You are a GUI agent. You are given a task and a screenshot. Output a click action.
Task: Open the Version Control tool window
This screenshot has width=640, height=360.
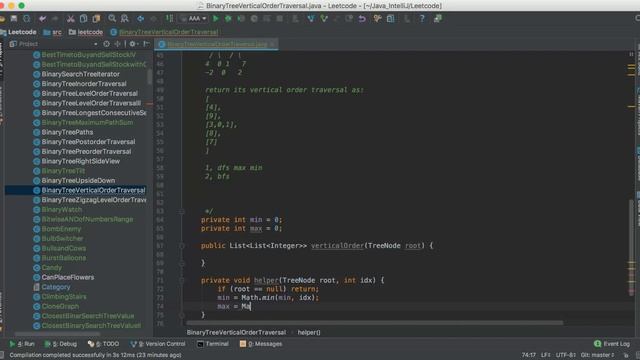[158, 344]
